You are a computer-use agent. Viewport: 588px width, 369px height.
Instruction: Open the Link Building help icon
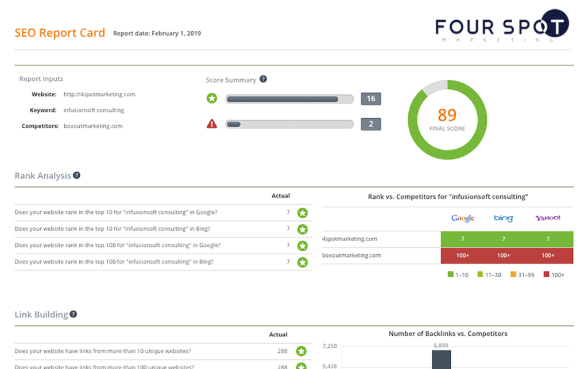[73, 314]
